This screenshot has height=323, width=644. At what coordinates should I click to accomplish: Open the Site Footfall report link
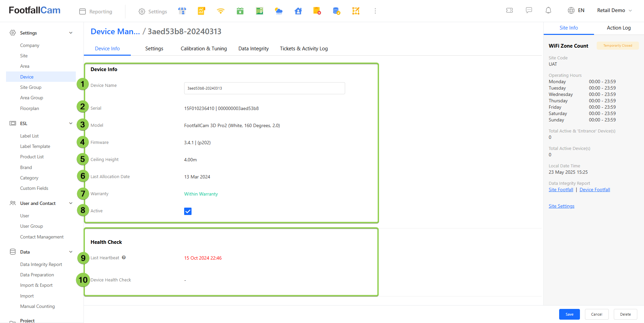pos(561,190)
